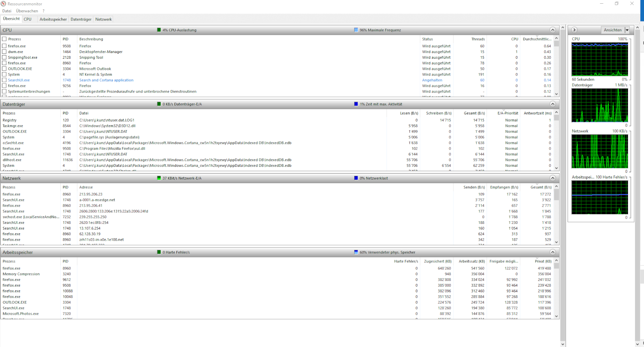Click the Ressourcenmonitor icon in the title bar

click(x=3, y=4)
